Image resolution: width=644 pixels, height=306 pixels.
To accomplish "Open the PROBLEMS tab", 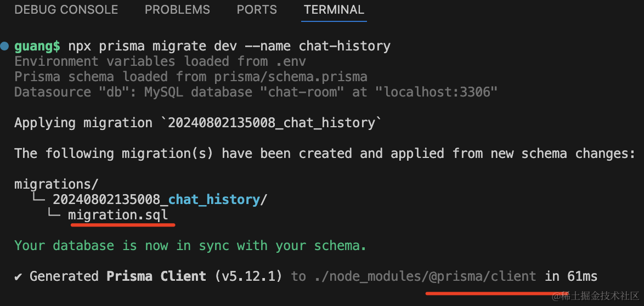I will click(177, 10).
